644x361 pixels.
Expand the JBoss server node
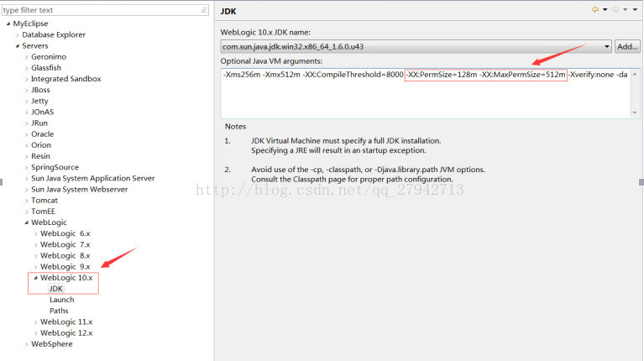(x=26, y=91)
